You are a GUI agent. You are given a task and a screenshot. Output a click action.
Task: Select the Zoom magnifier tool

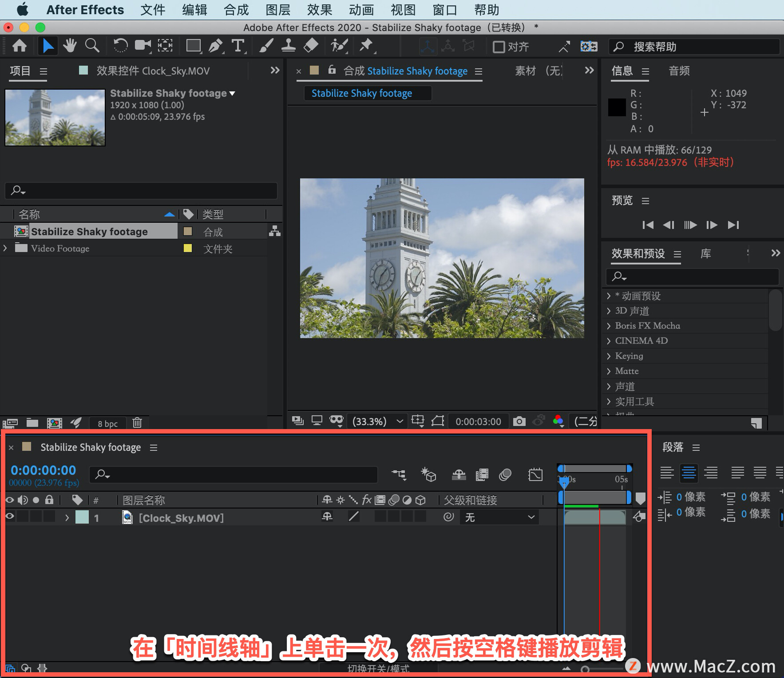pyautogui.click(x=92, y=46)
